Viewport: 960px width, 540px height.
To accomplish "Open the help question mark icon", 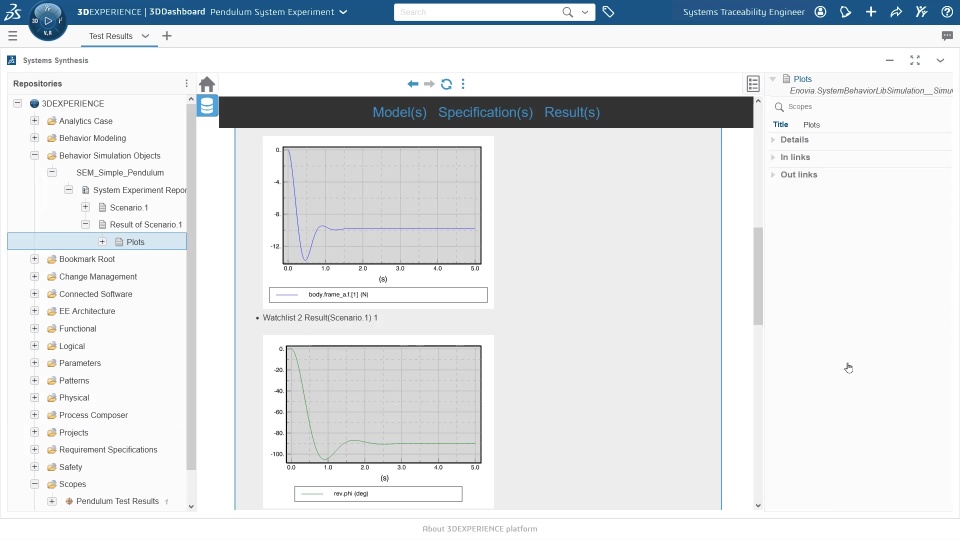I will click(x=947, y=12).
